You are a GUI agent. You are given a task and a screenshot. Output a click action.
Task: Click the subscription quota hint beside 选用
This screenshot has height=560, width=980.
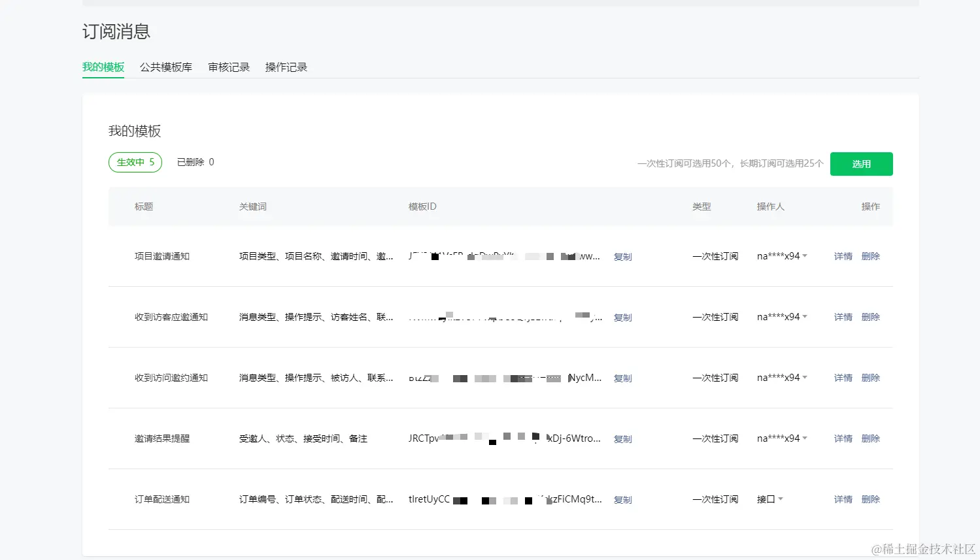(x=730, y=163)
